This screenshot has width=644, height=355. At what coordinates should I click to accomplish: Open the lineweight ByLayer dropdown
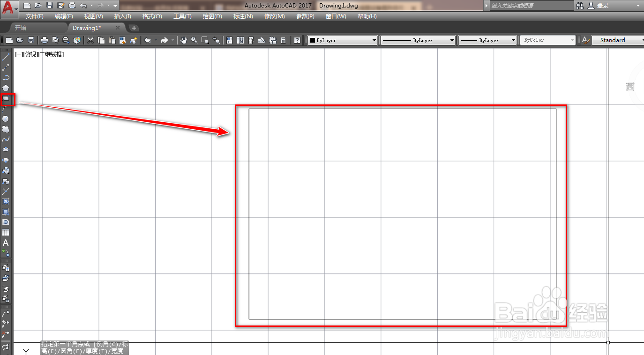487,40
